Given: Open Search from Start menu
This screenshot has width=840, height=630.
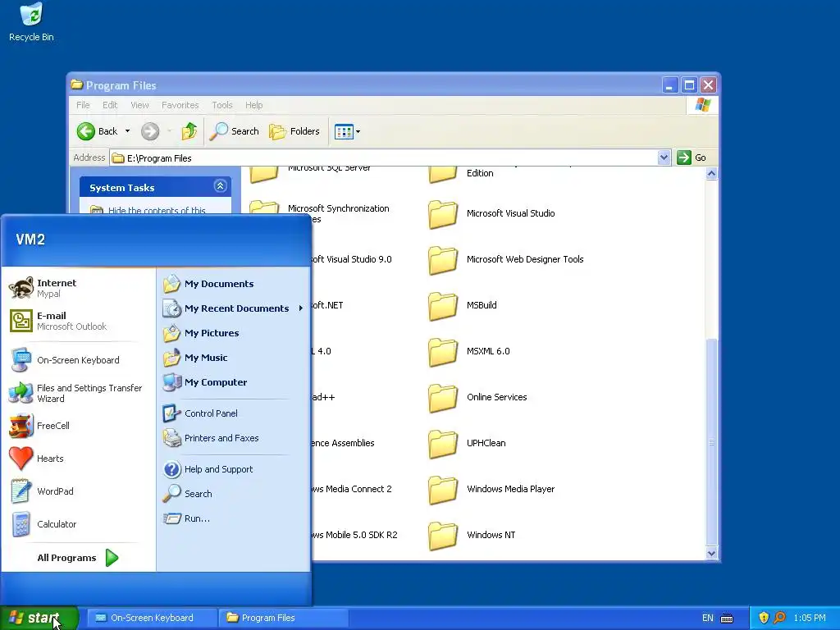Looking at the screenshot, I should point(233,494).
